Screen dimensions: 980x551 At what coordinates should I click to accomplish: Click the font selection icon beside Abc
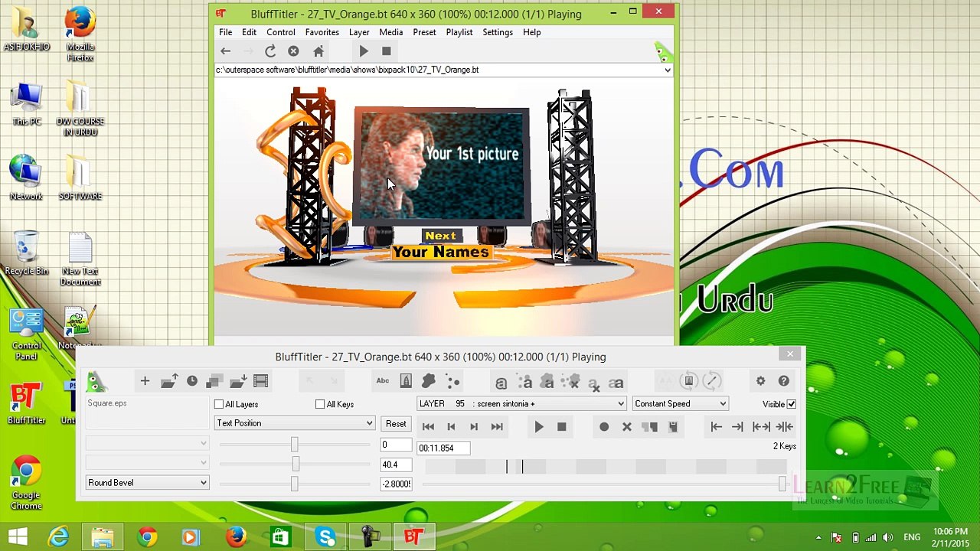(406, 380)
